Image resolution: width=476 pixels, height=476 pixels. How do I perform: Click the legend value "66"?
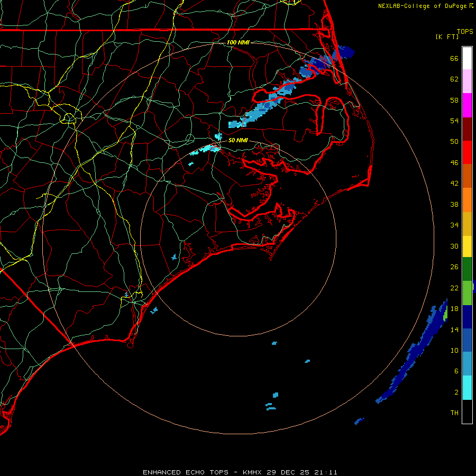pyautogui.click(x=454, y=58)
